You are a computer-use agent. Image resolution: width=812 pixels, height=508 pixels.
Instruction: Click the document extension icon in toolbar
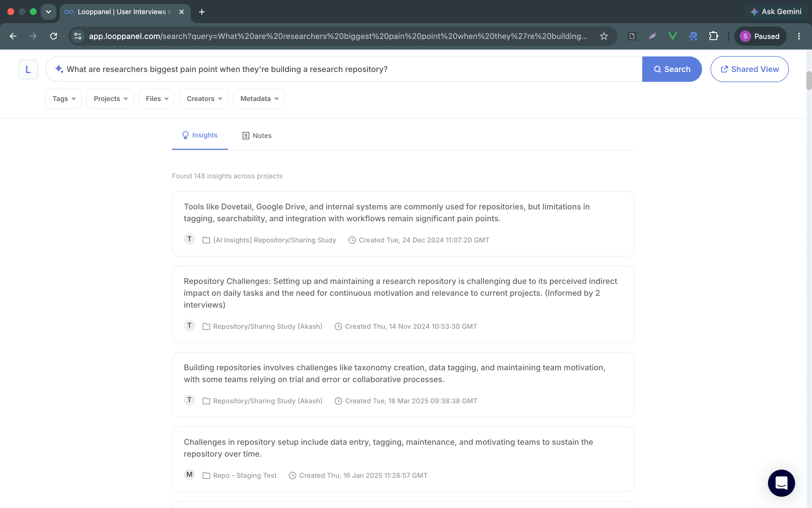tap(632, 36)
